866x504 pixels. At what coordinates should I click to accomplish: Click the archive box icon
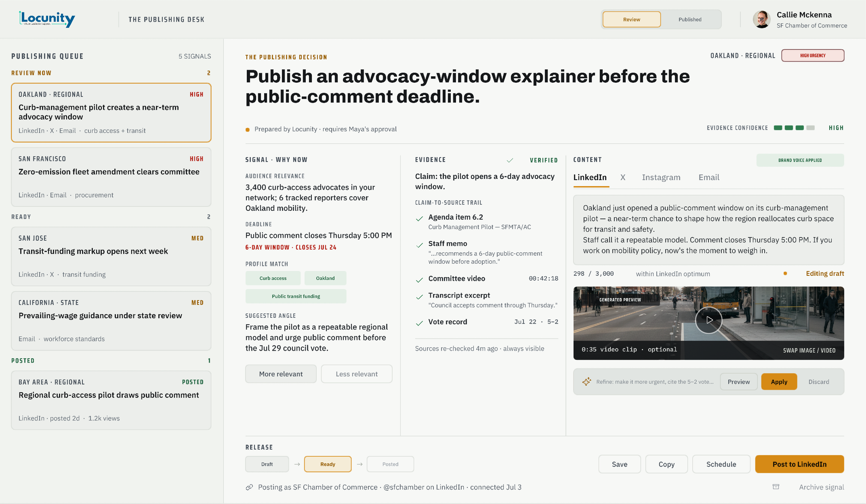pos(776,487)
